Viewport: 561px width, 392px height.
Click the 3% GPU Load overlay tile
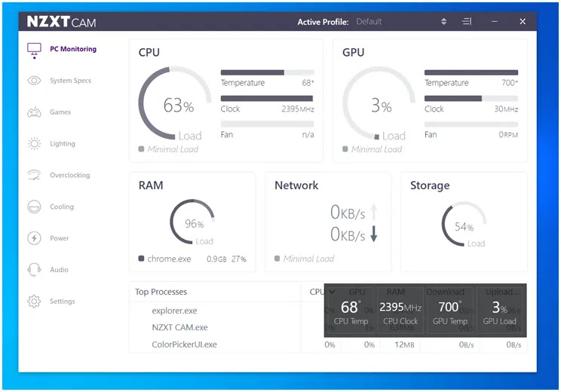(499, 312)
